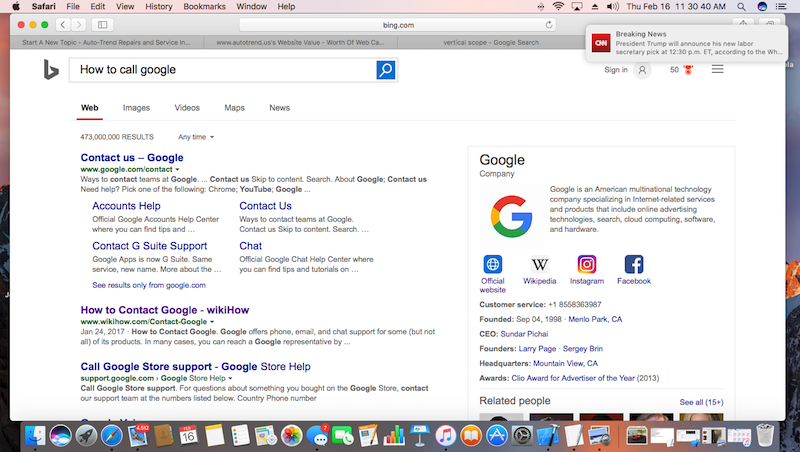Open the Facebook icon in Google panel
This screenshot has height=452, width=800.
coord(634,264)
